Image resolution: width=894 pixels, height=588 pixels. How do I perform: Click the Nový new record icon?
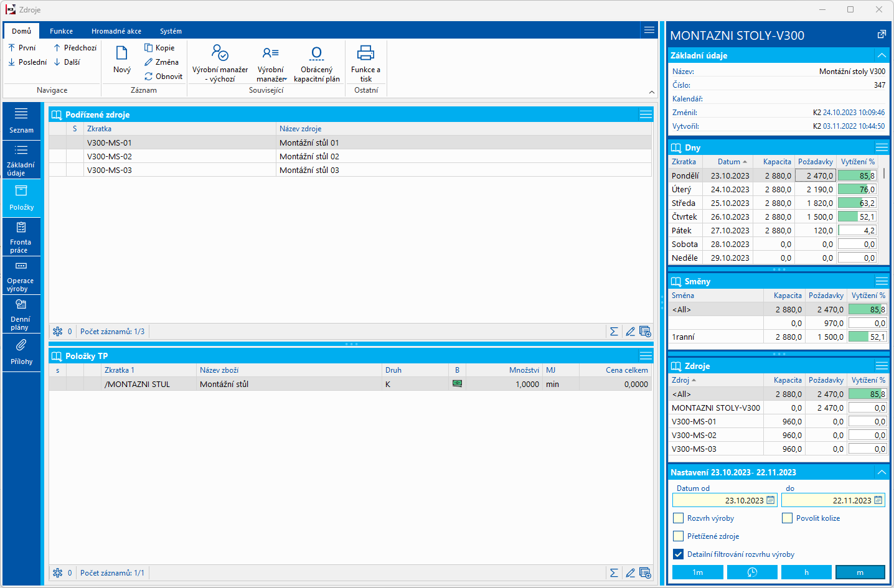[122, 54]
